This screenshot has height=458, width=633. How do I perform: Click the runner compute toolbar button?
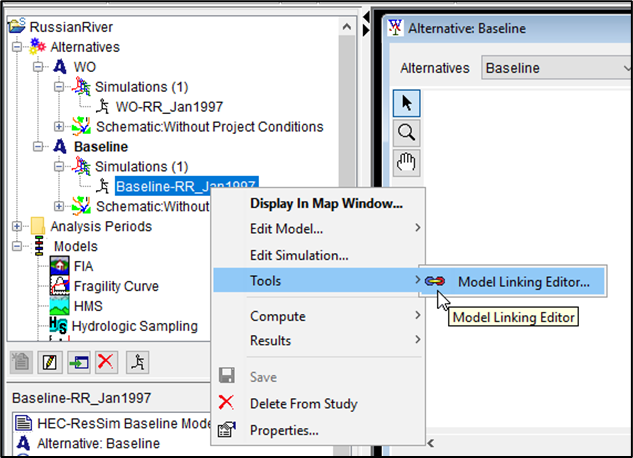(x=138, y=362)
